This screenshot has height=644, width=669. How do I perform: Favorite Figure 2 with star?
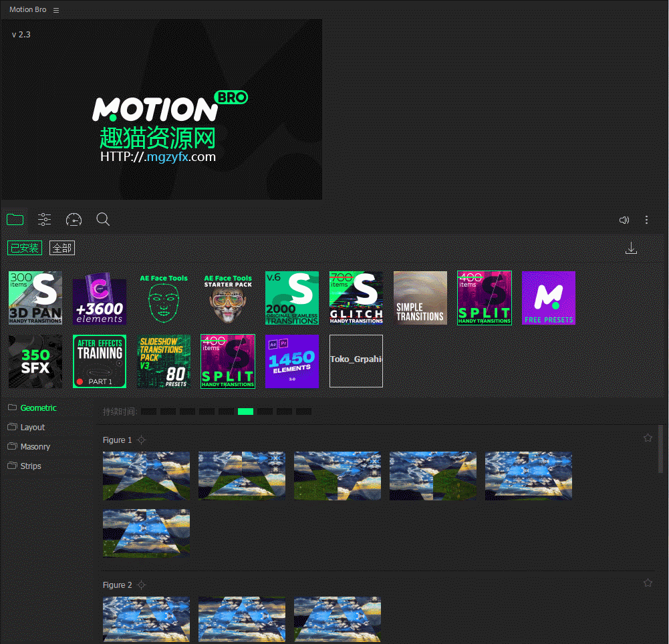tap(648, 583)
